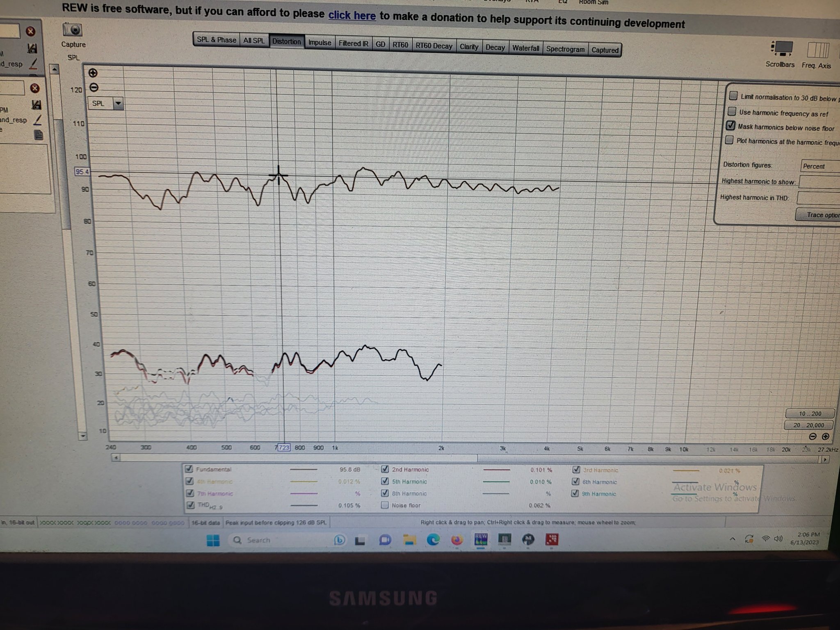Toggle the 2nd Harmonic checkbox

[385, 469]
